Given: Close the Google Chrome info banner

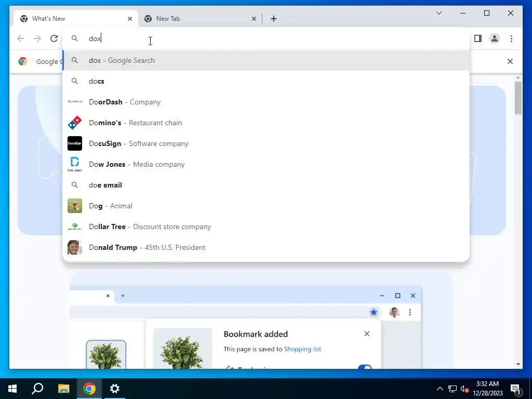Looking at the screenshot, I should (510, 61).
